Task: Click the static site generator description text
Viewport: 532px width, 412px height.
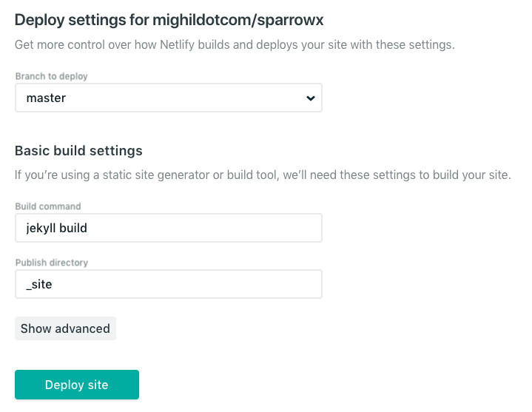Action: 263,175
